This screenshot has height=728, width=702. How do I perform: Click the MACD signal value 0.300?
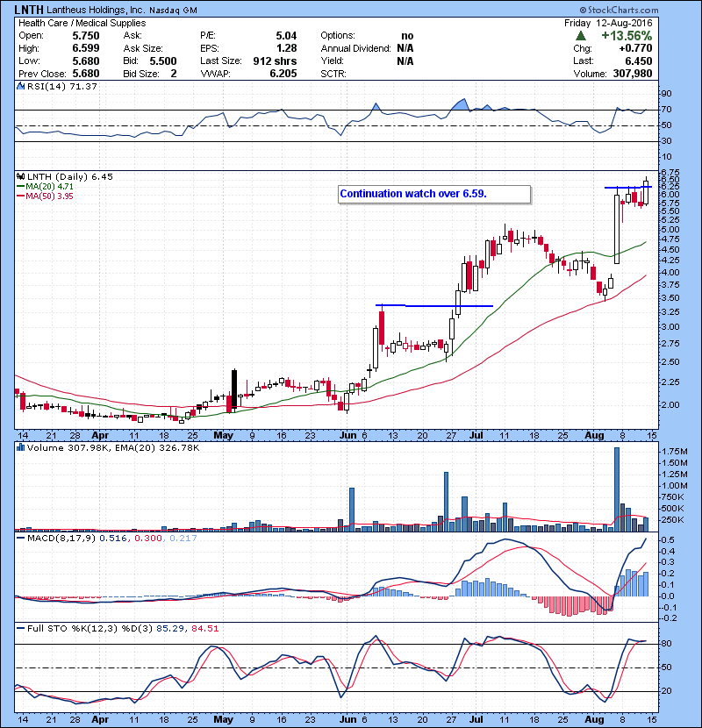(x=148, y=539)
